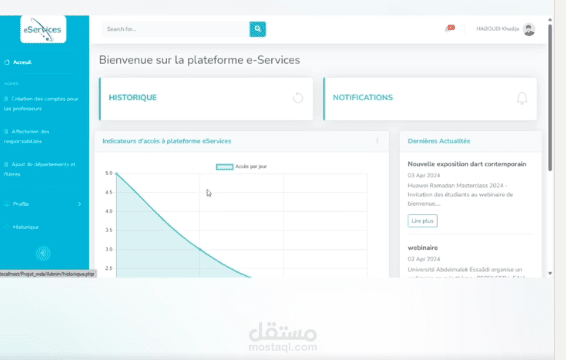Click the magnifier search button
The width and height of the screenshot is (566, 360).
258,29
